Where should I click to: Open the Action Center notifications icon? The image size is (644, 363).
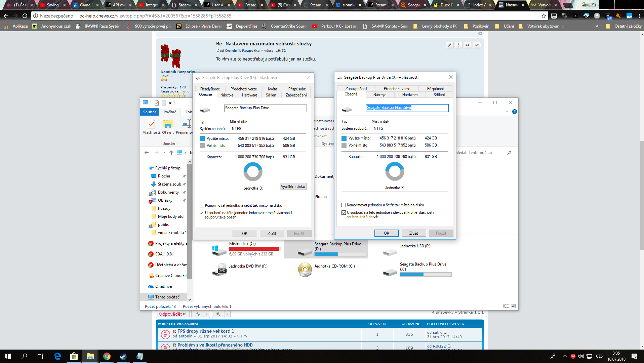[x=634, y=356]
